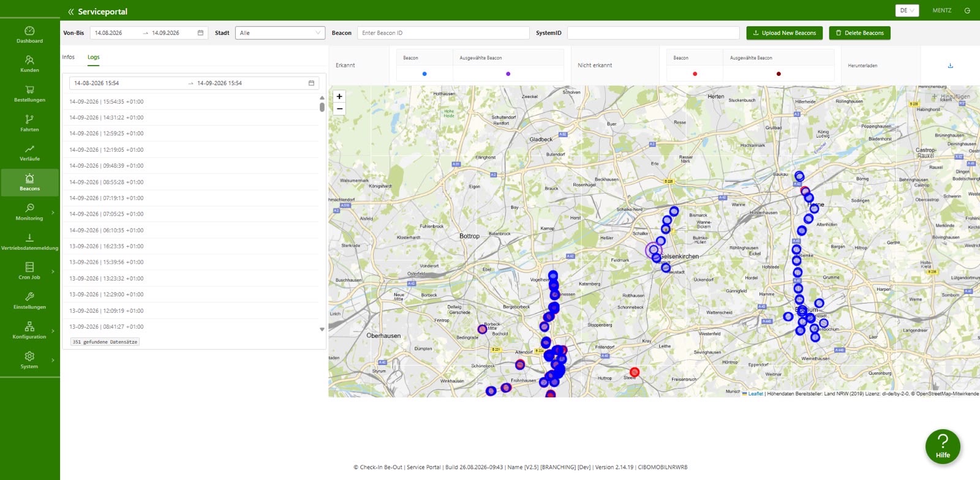Click the log list scrollbar up arrow
980x480 pixels.
pos(322,97)
